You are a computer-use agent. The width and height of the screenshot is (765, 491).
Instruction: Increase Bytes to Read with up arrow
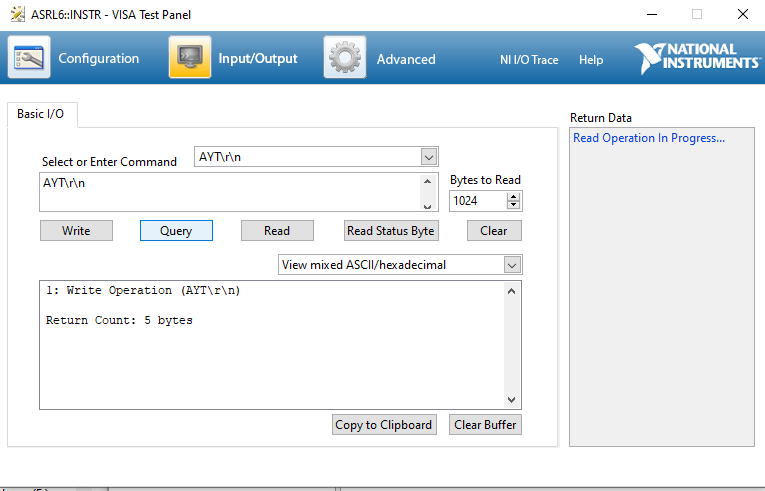(514, 196)
